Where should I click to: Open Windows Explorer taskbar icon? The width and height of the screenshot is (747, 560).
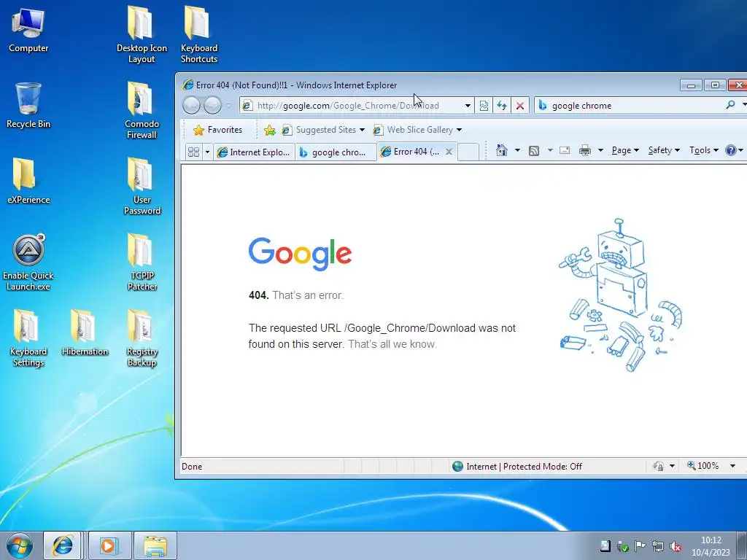point(155,545)
